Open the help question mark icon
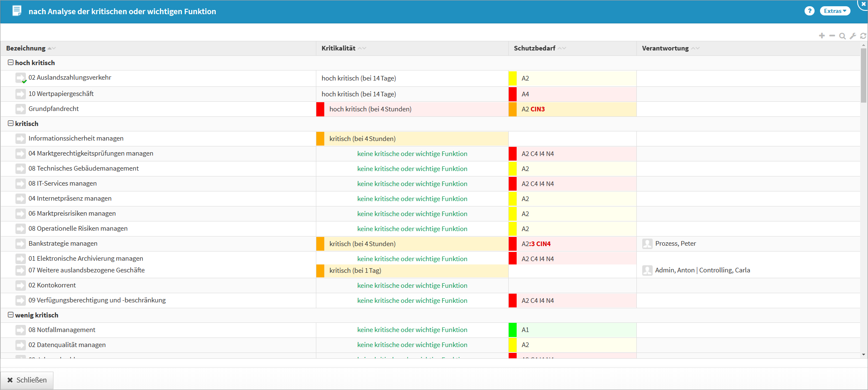This screenshot has width=868, height=390. [809, 11]
